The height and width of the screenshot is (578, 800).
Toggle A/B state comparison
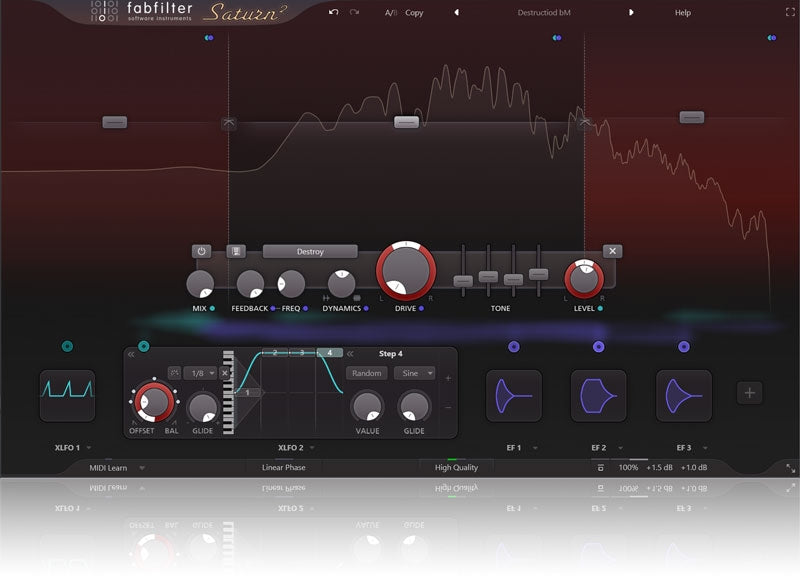(x=391, y=13)
